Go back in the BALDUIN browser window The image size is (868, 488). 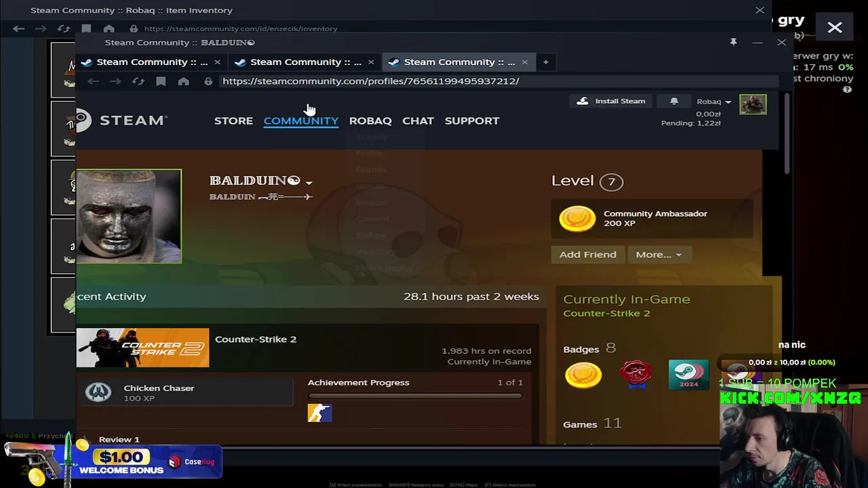(93, 81)
